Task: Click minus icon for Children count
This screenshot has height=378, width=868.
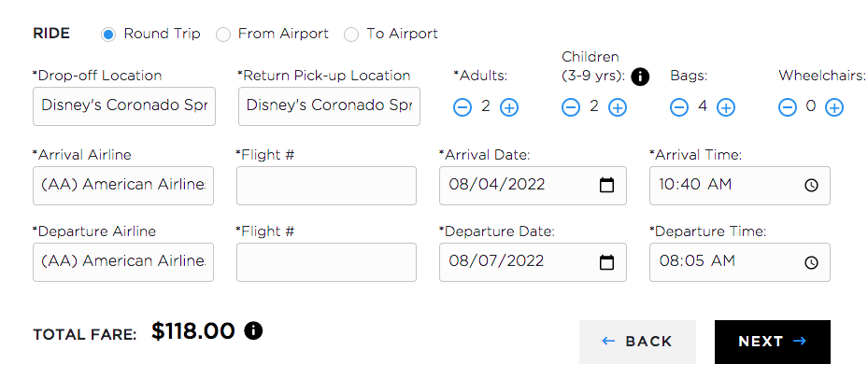Action: pyautogui.click(x=571, y=107)
